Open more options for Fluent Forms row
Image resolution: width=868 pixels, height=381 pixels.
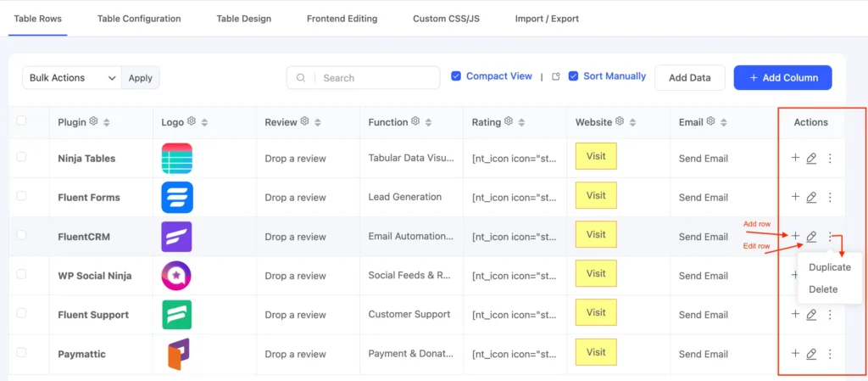[x=830, y=197]
